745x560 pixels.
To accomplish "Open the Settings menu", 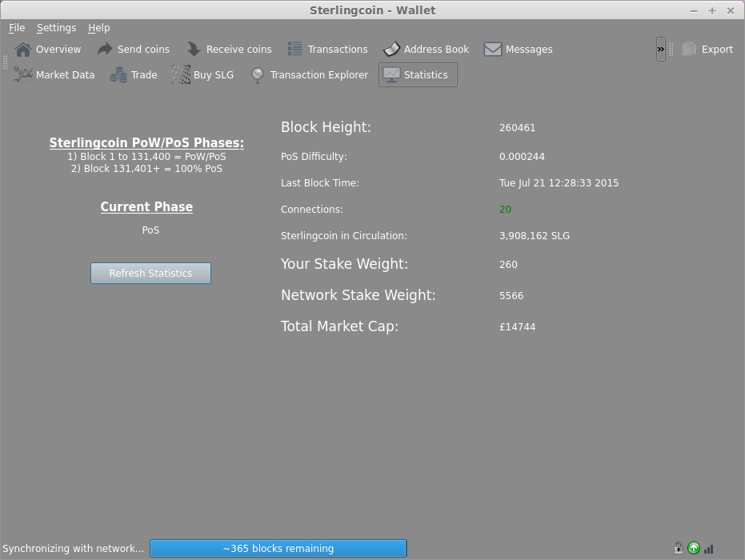I will point(57,28).
